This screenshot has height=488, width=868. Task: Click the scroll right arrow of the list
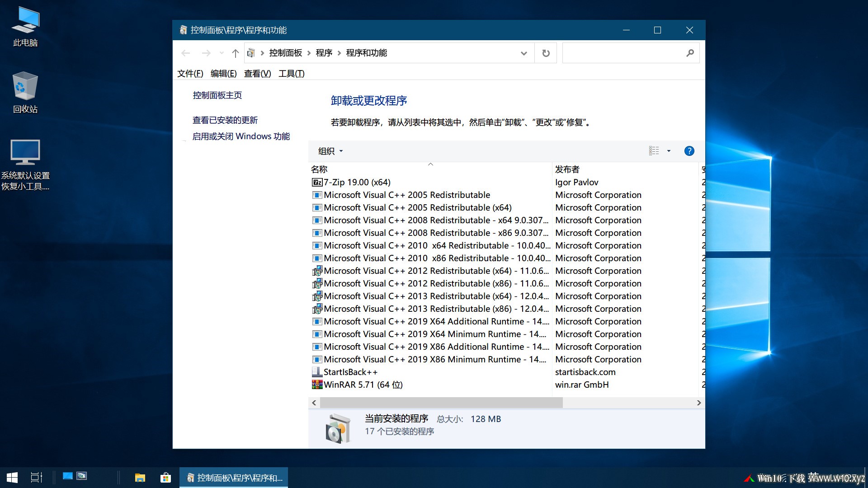tap(699, 403)
